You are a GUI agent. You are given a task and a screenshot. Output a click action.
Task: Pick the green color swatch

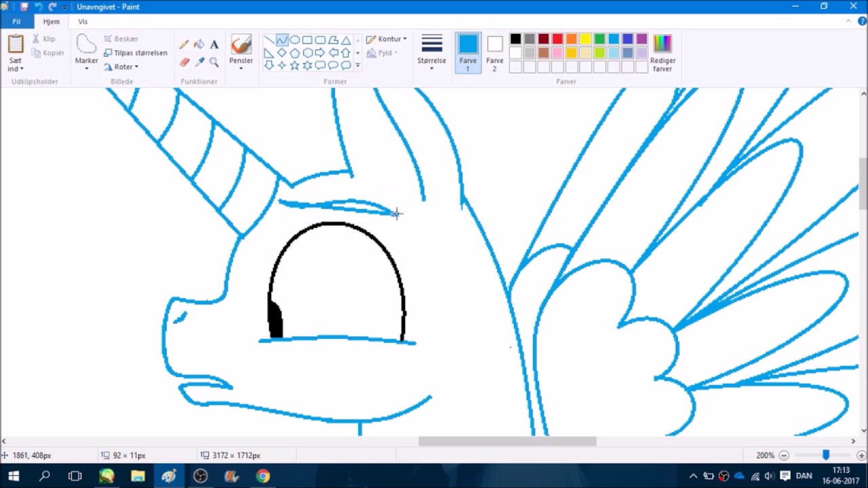[599, 39]
